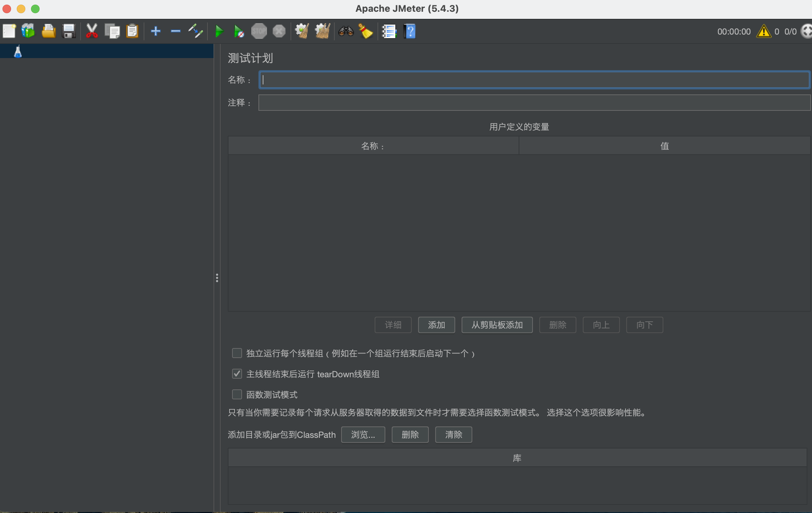Viewport: 812px width, 513px height.
Task: Open the Function Helper list icon
Action: [x=389, y=31]
